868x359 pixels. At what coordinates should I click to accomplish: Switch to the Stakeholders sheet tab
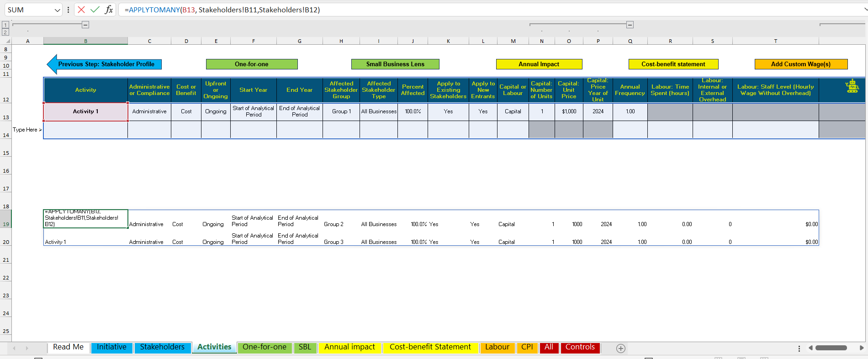[x=162, y=348]
